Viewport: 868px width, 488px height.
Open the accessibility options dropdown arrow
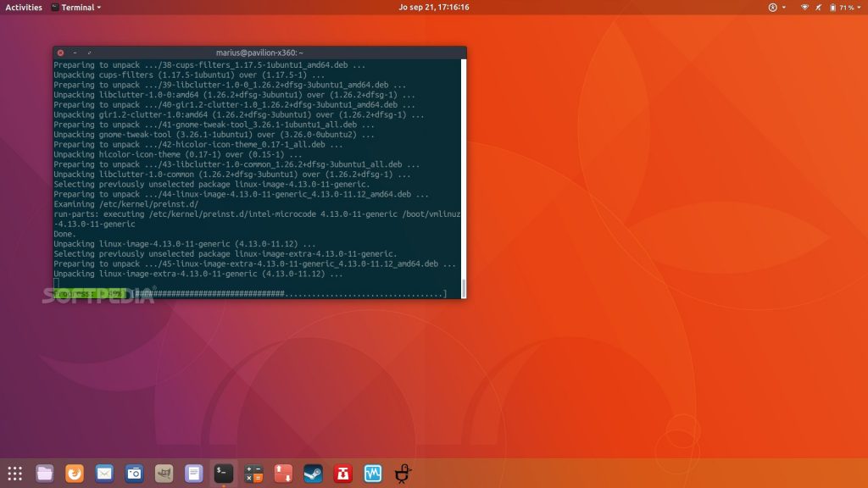point(784,8)
